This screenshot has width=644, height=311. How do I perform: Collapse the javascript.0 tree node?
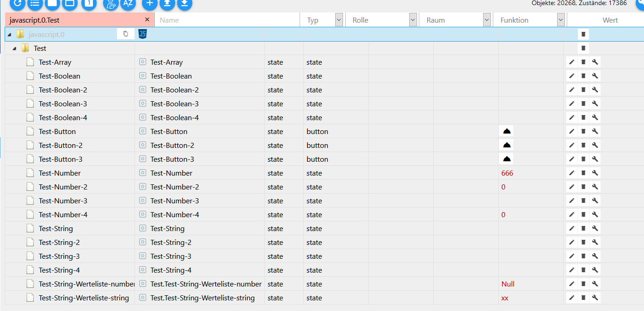coord(9,35)
